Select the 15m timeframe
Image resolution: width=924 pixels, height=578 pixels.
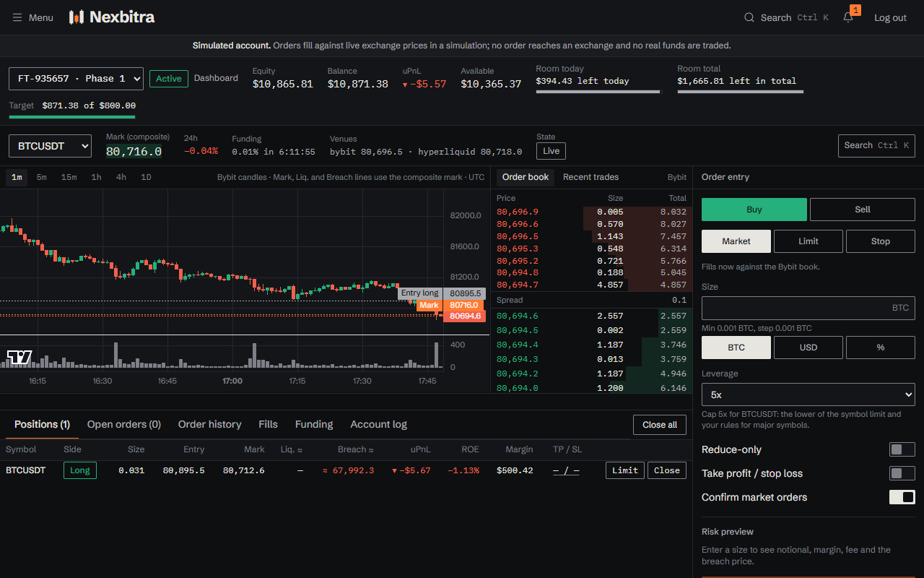(69, 177)
